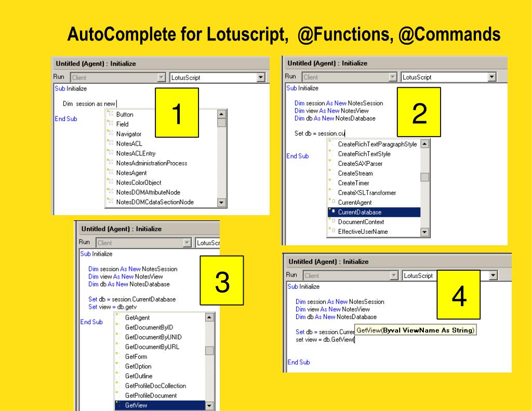This screenshot has height=411, width=532.
Task: Click the icon beside highlighted GetView
Action: click(118, 404)
